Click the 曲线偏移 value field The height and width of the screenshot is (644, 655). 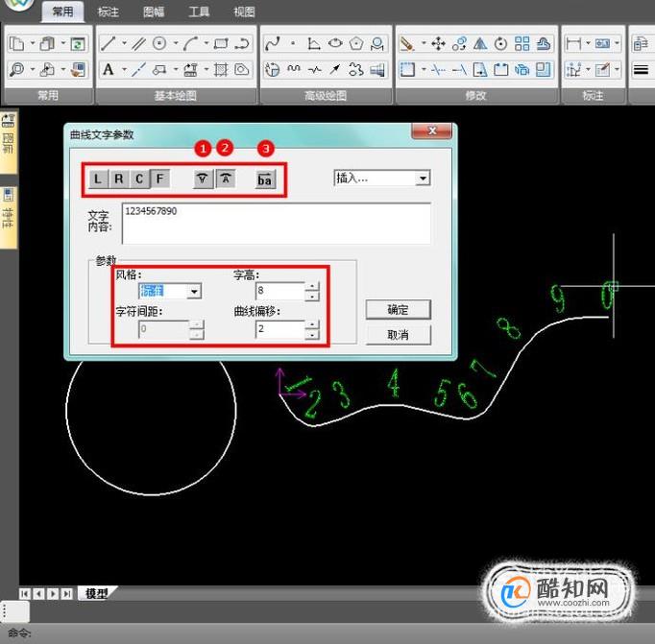click(279, 329)
